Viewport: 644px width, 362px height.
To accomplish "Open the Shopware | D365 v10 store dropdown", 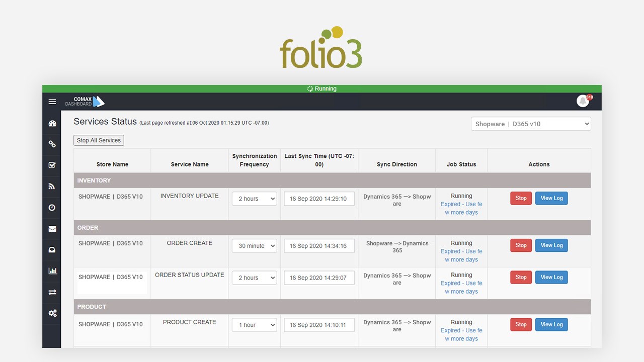I will (531, 124).
